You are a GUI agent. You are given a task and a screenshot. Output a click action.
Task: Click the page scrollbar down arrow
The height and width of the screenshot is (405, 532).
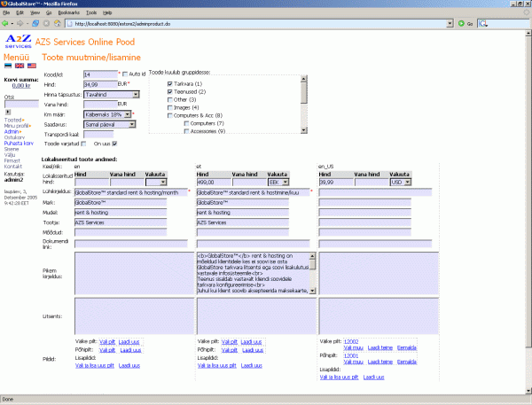[528, 391]
